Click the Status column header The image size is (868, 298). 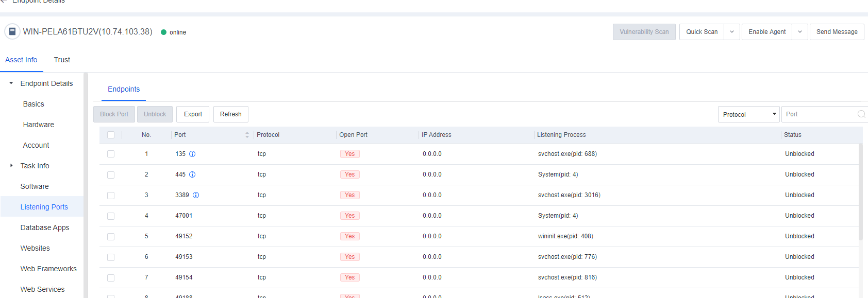pos(793,135)
